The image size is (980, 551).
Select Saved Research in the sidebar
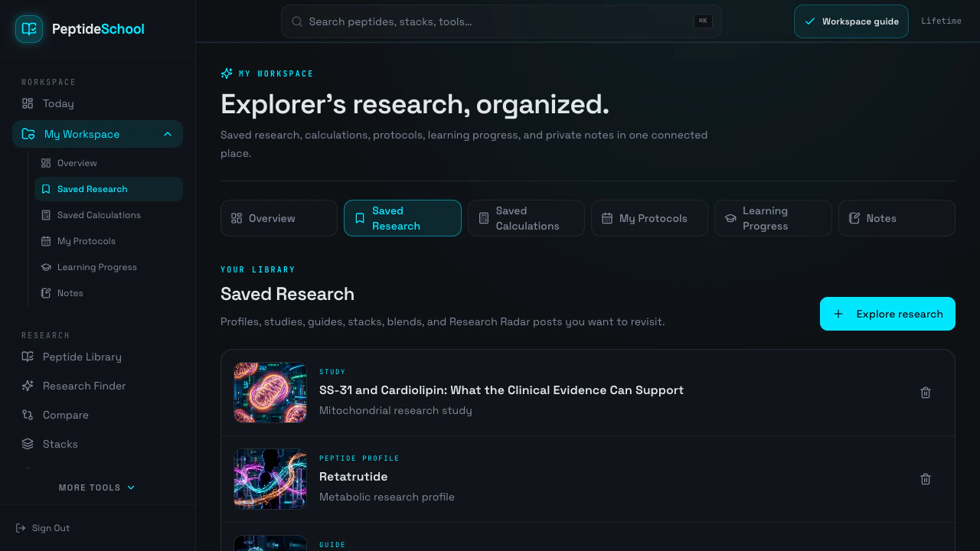click(x=109, y=189)
